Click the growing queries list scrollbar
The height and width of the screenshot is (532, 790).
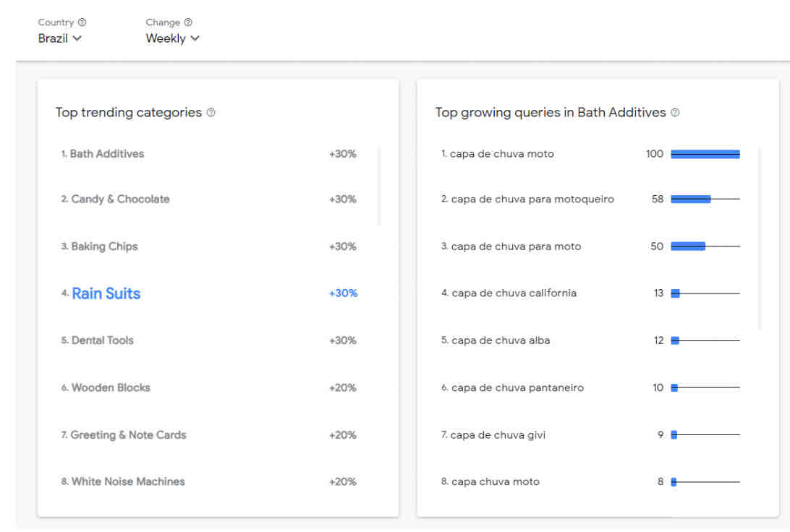760,238
